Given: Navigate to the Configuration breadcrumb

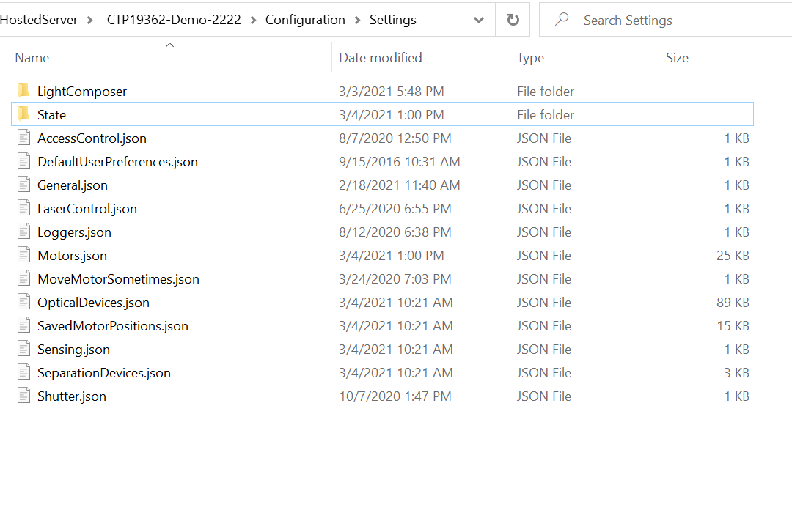Looking at the screenshot, I should coord(305,20).
